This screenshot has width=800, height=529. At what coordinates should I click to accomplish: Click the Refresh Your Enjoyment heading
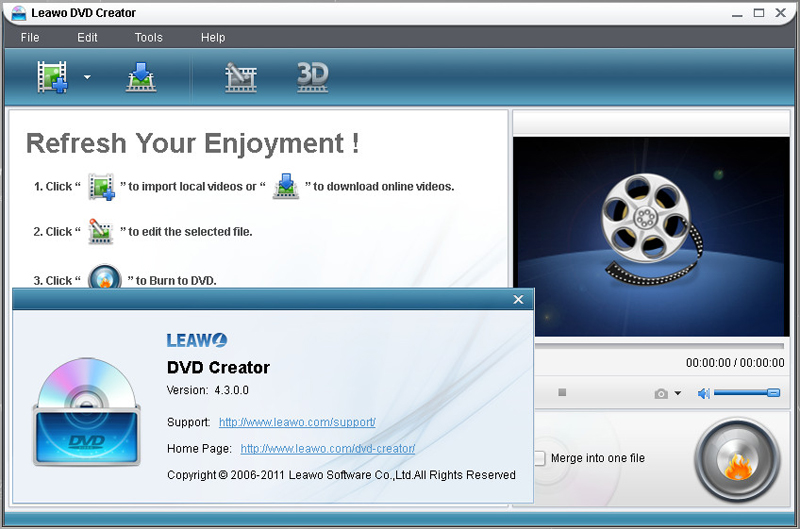point(193,143)
